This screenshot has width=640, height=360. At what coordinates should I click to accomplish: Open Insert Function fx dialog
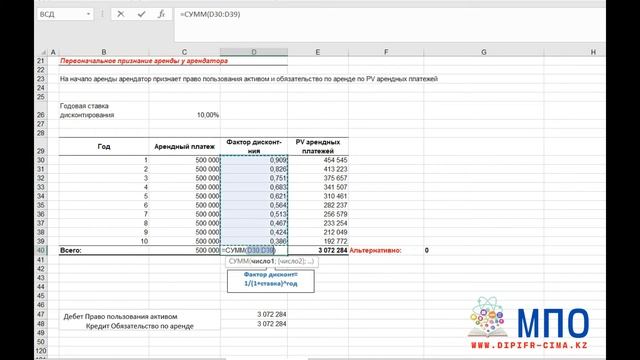tap(161, 14)
